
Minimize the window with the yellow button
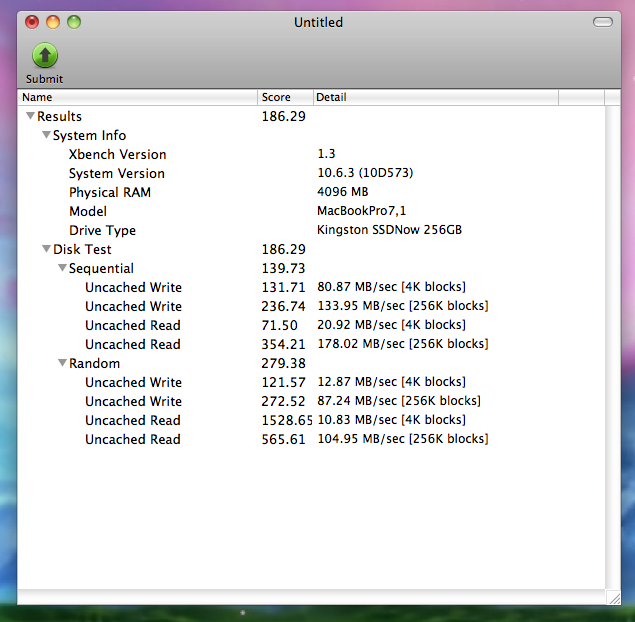coord(53,22)
